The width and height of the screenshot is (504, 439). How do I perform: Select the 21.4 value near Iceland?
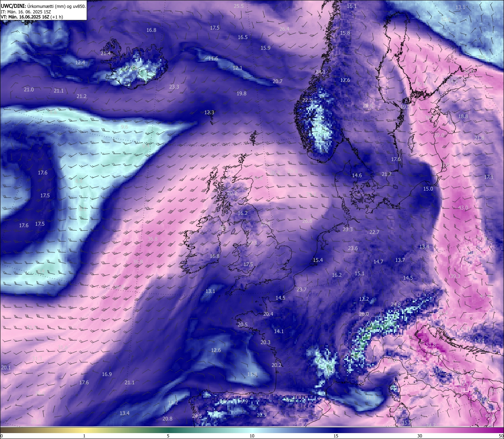[106, 53]
